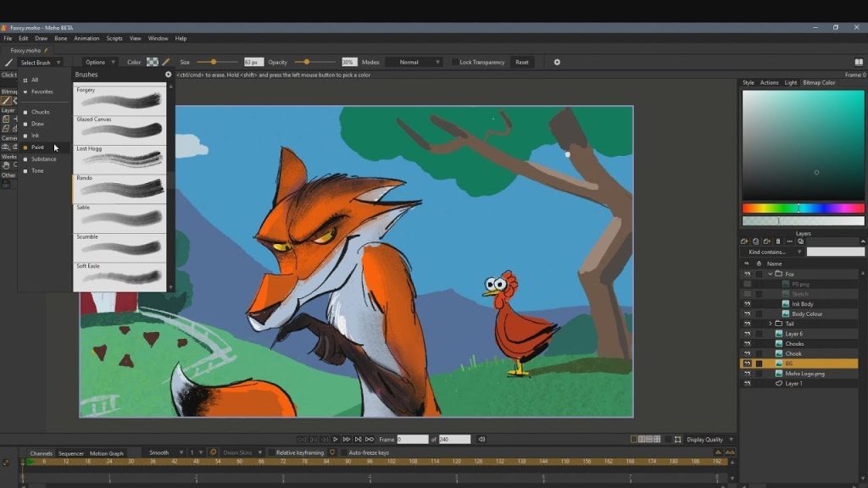Click the duplicate layer icon
The image size is (868, 488).
[756, 241]
